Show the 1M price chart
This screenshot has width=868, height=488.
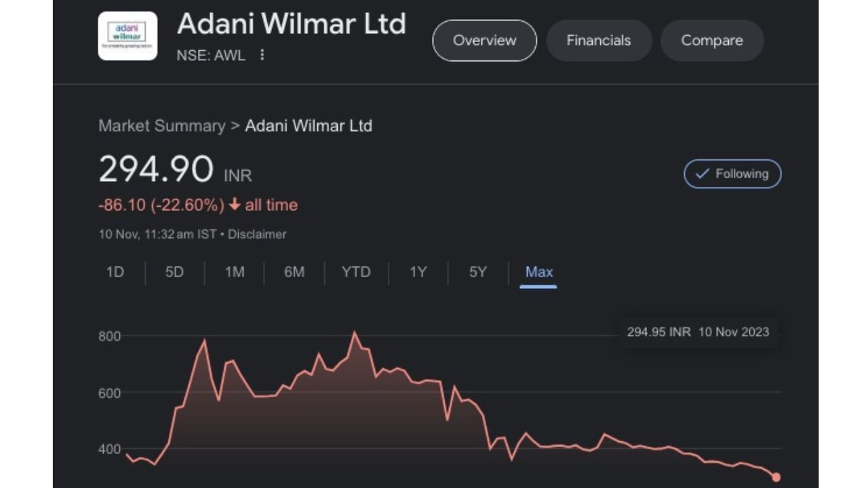coord(235,272)
